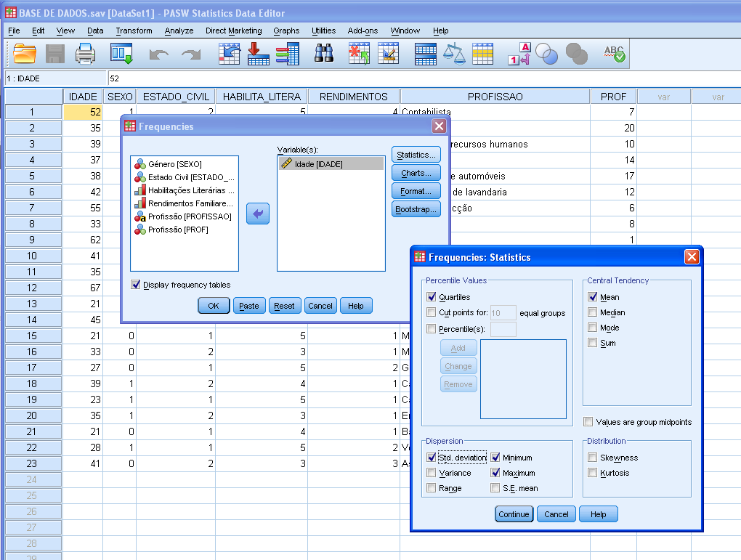Enable the Median statistic checkbox
The height and width of the screenshot is (560, 741).
(593, 312)
